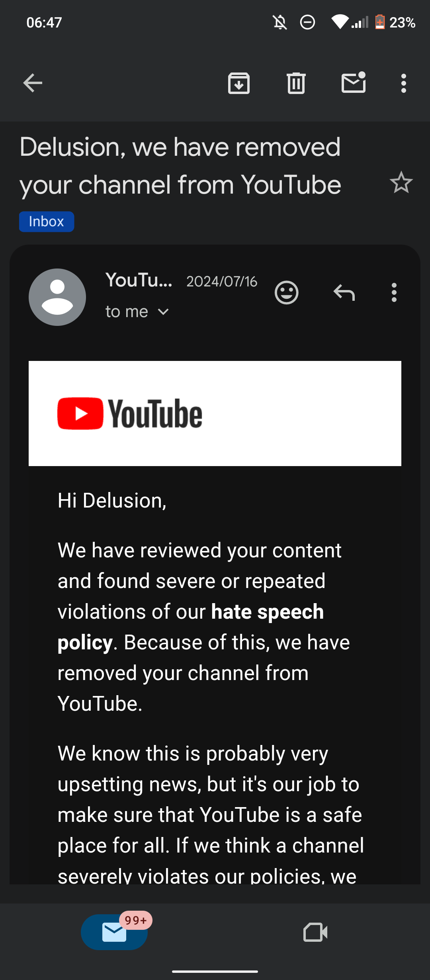The width and height of the screenshot is (430, 980).
Task: Tap the bold 'hate speech policy' text
Action: point(191,627)
